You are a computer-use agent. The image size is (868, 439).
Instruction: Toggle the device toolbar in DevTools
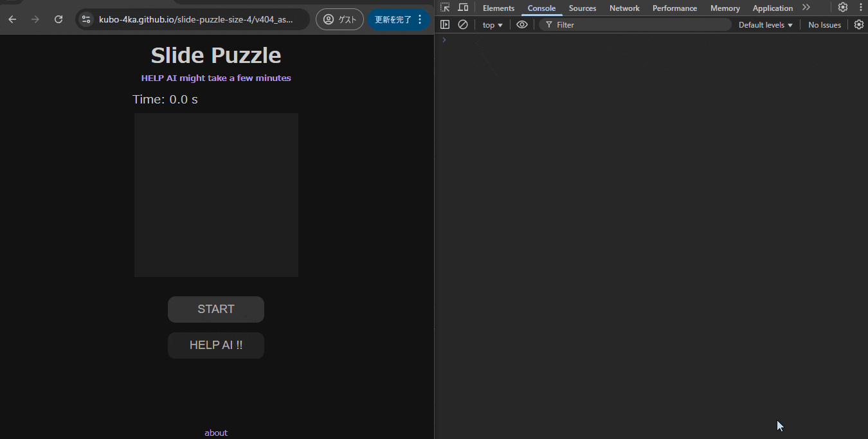pyautogui.click(x=462, y=7)
